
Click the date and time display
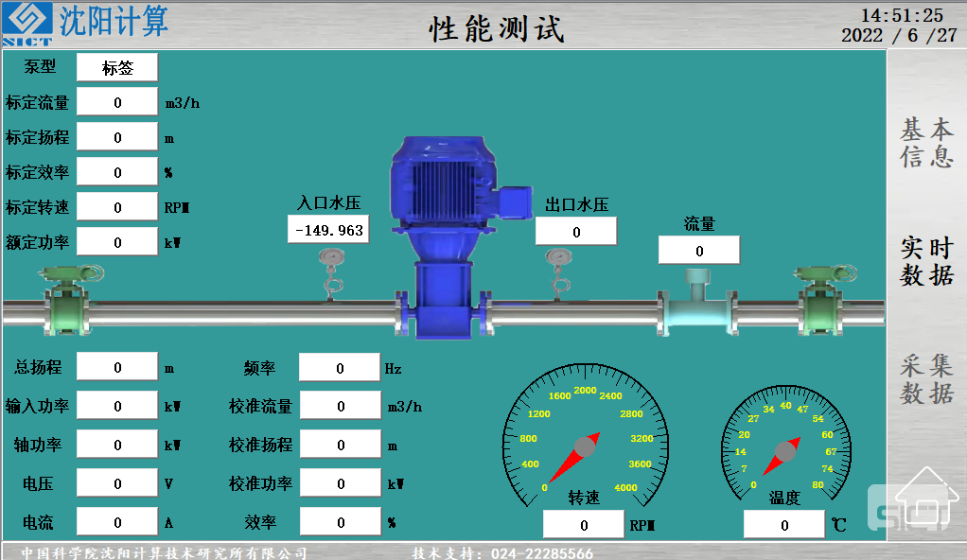900,26
